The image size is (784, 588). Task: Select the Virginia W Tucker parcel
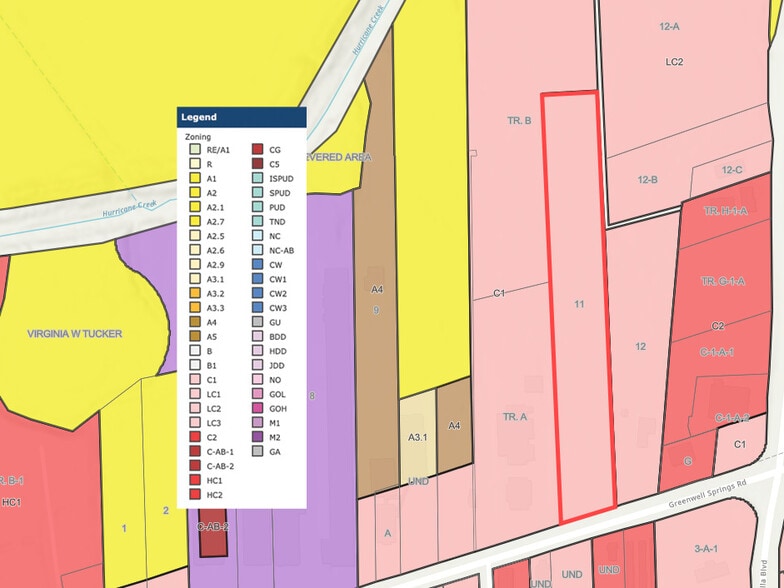tap(75, 334)
